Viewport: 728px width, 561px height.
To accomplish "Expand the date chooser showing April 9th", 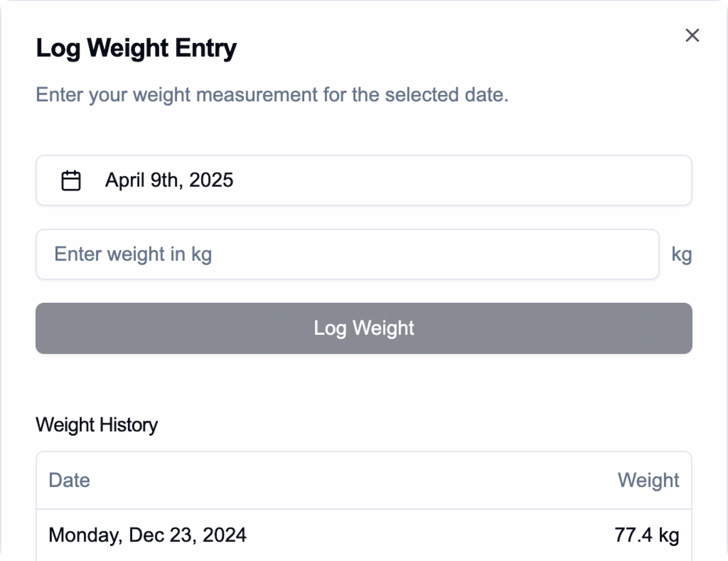I will click(364, 180).
